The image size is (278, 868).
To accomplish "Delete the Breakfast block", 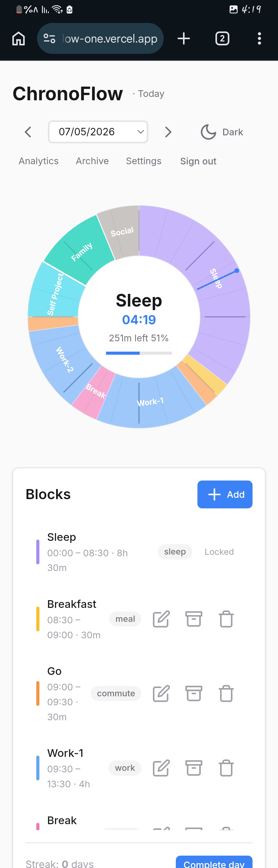I will 226,619.
